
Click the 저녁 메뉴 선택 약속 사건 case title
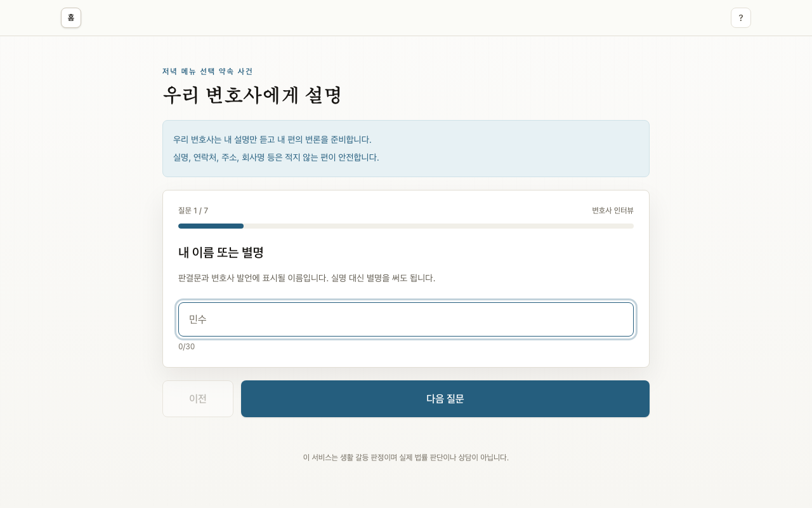point(207,71)
